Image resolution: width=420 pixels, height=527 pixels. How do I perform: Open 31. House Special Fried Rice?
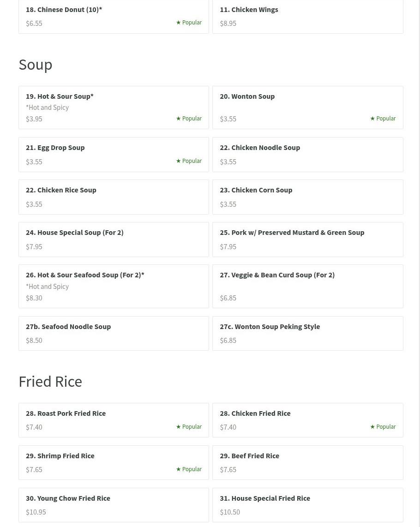308,505
